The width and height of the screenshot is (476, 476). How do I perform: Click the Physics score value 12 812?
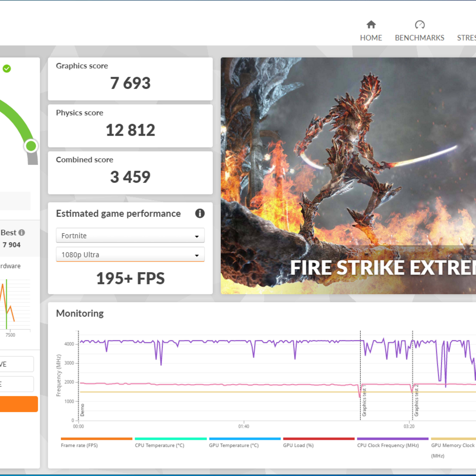(x=130, y=130)
